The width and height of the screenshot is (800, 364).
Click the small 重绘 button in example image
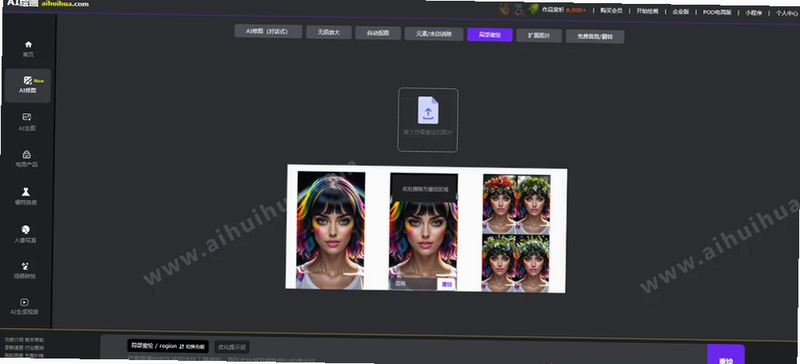446,284
